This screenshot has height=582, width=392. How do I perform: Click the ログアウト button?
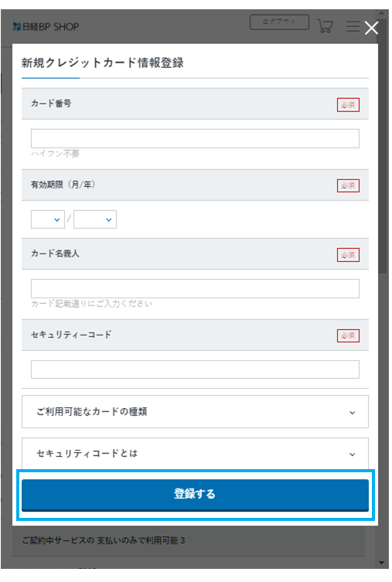pos(279,22)
